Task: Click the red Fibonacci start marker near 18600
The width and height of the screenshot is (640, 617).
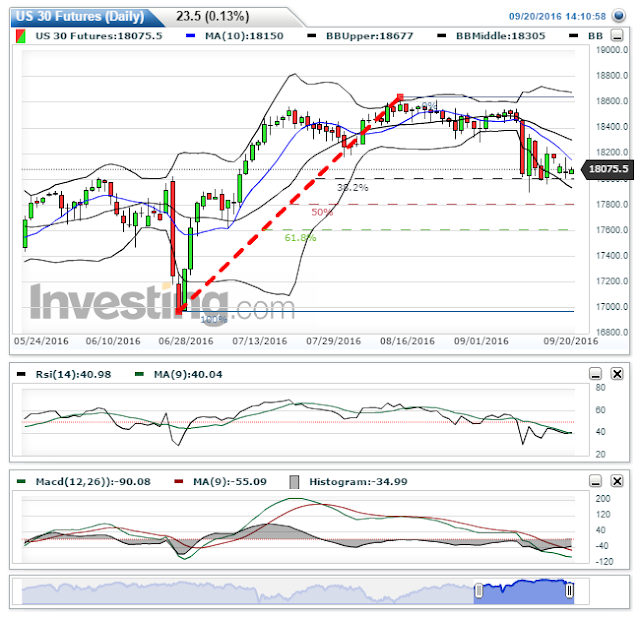Action: pos(400,97)
